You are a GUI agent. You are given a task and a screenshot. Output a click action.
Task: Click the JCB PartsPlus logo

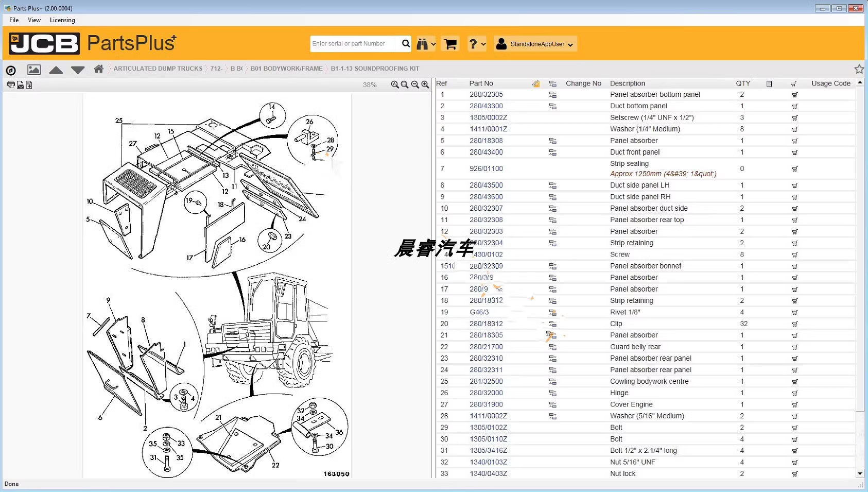[x=93, y=43]
